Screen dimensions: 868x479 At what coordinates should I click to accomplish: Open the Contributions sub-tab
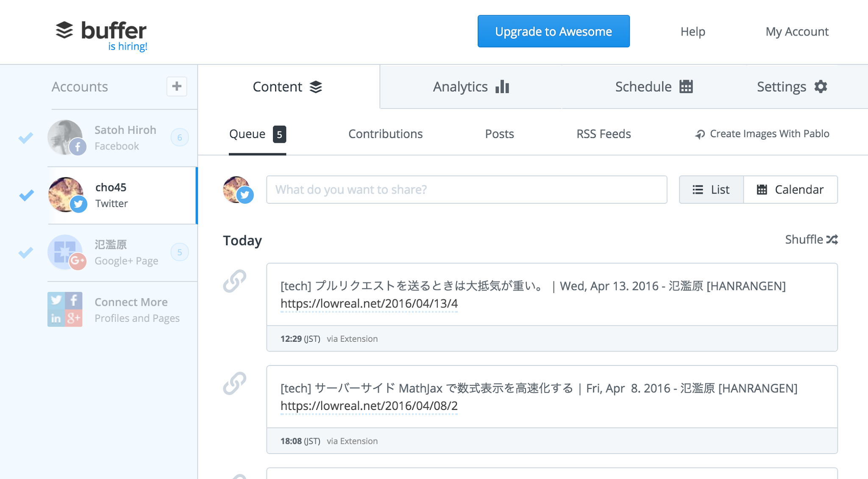(385, 134)
